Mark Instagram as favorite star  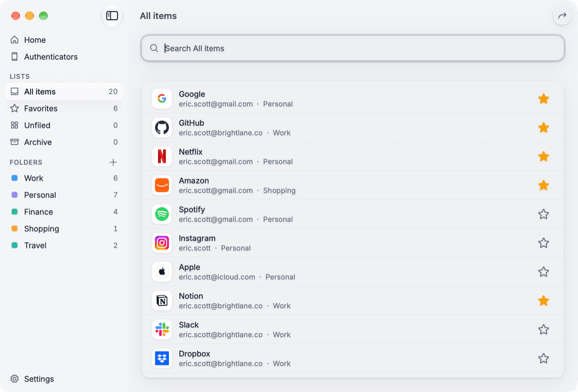(x=544, y=243)
